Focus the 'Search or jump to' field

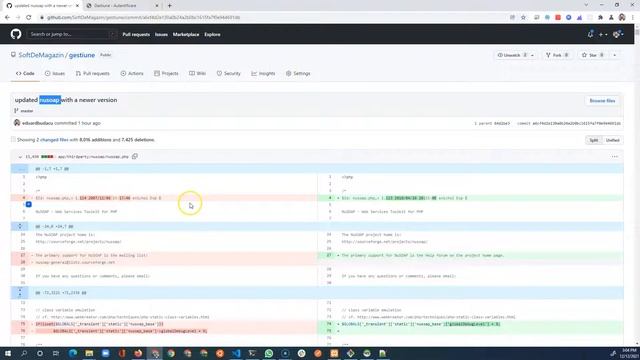(x=71, y=34)
